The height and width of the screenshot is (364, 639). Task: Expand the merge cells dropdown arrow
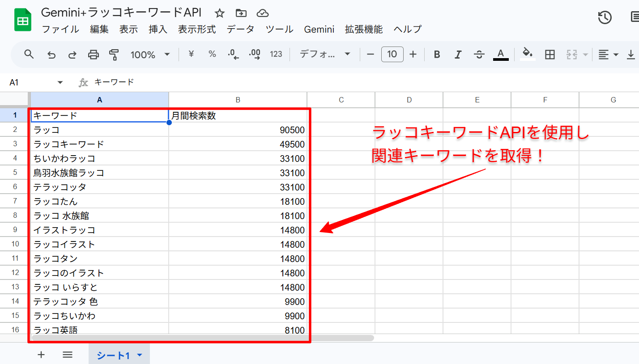[x=585, y=55]
